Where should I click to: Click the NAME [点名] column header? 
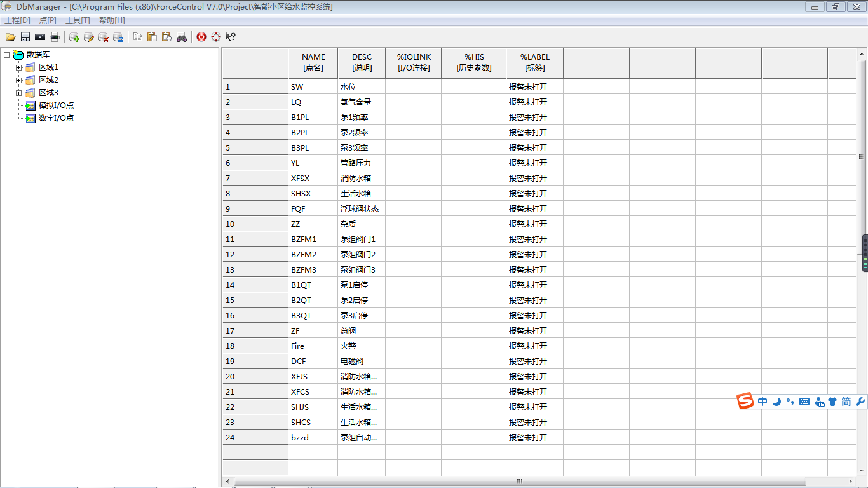pos(313,62)
